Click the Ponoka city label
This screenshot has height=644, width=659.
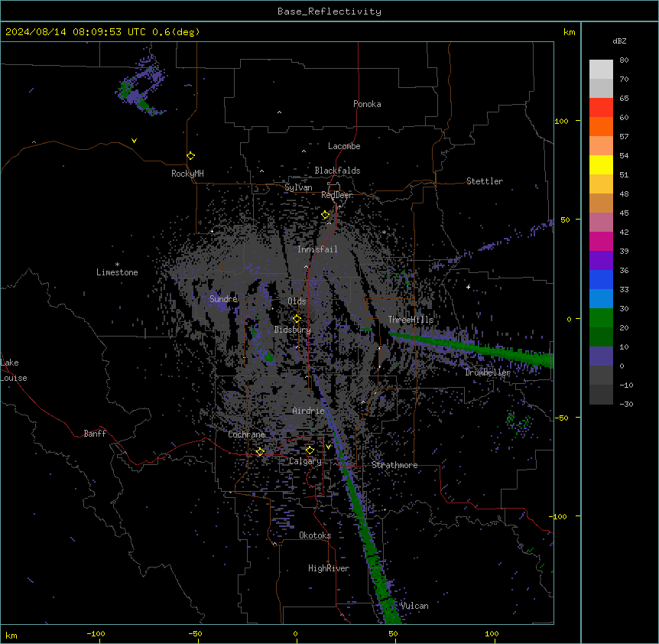tap(367, 104)
